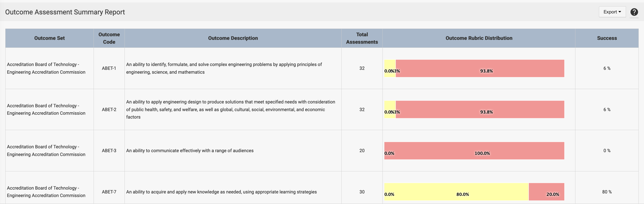
Task: Open the Export dropdown menu
Action: click(x=612, y=12)
